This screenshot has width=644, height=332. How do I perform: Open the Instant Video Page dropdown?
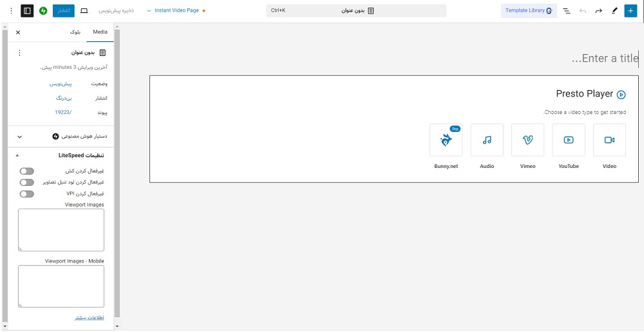point(176,11)
